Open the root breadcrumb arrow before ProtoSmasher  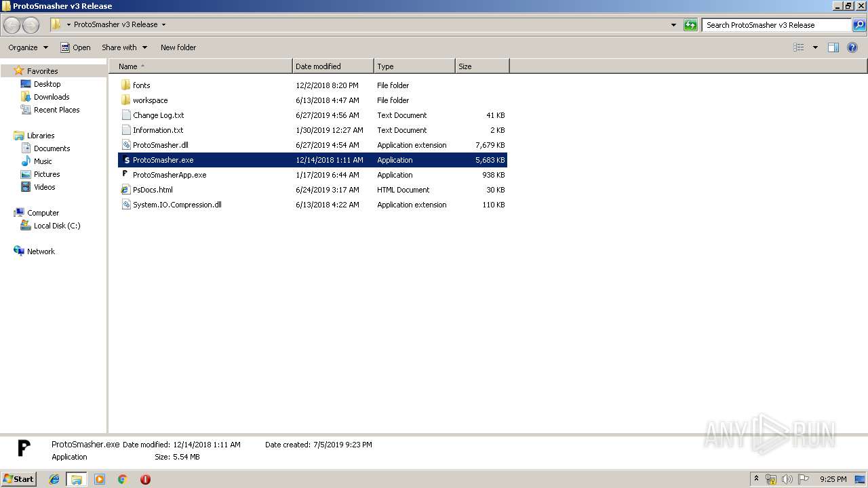68,24
